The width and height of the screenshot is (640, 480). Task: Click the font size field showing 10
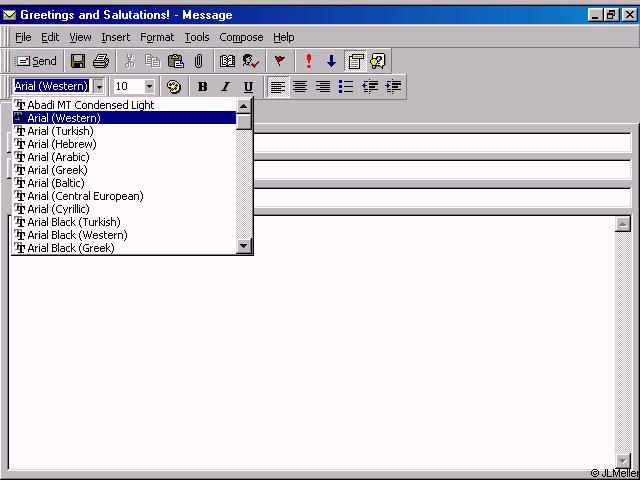point(129,87)
